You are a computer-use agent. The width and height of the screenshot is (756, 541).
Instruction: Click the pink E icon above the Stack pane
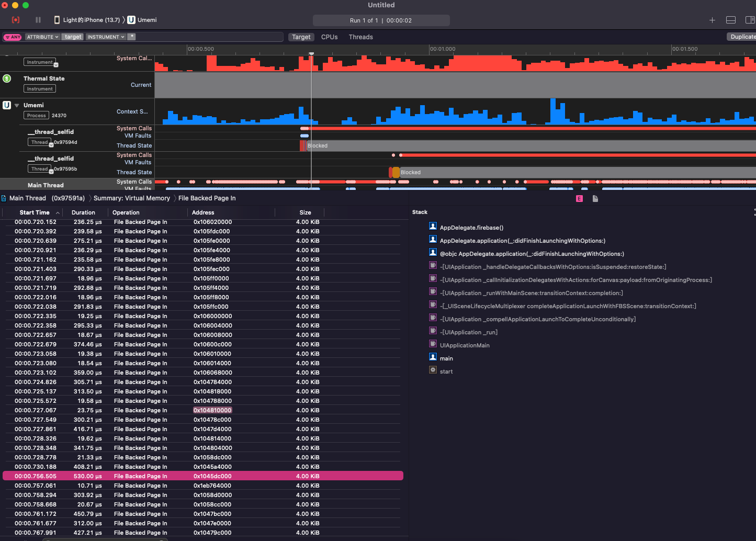tap(579, 198)
